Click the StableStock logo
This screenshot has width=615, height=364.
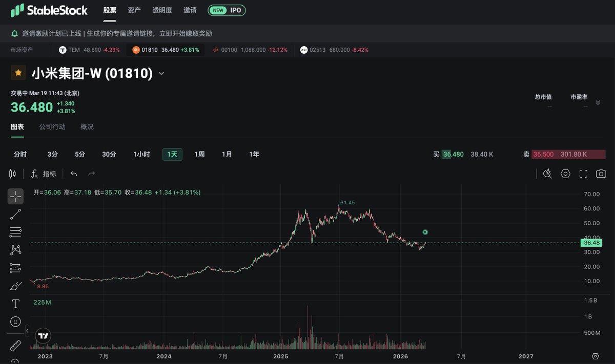tap(49, 10)
